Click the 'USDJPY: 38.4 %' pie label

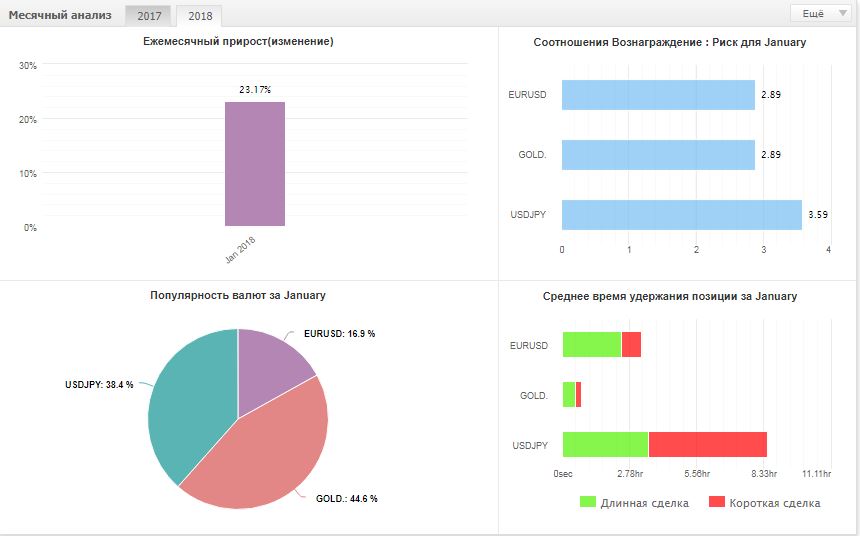pyautogui.click(x=99, y=385)
